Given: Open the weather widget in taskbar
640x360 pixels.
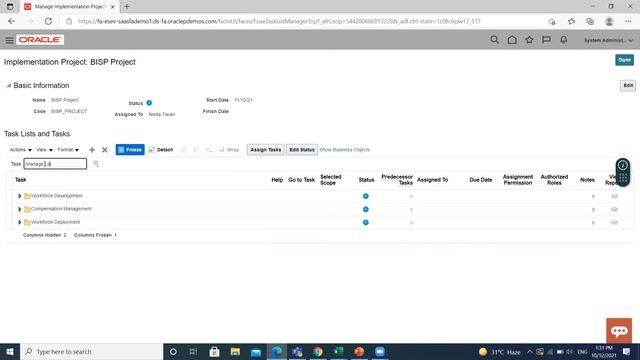Looking at the screenshot, I should point(500,351).
